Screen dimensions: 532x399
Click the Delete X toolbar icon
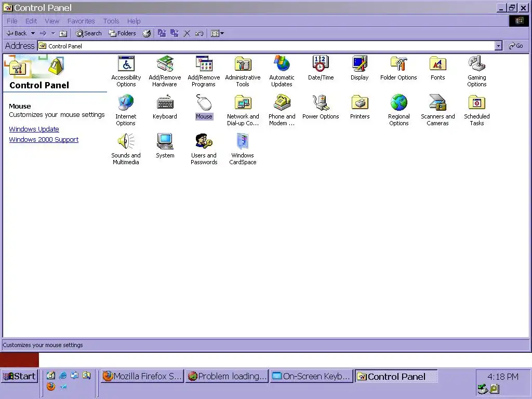tap(187, 33)
